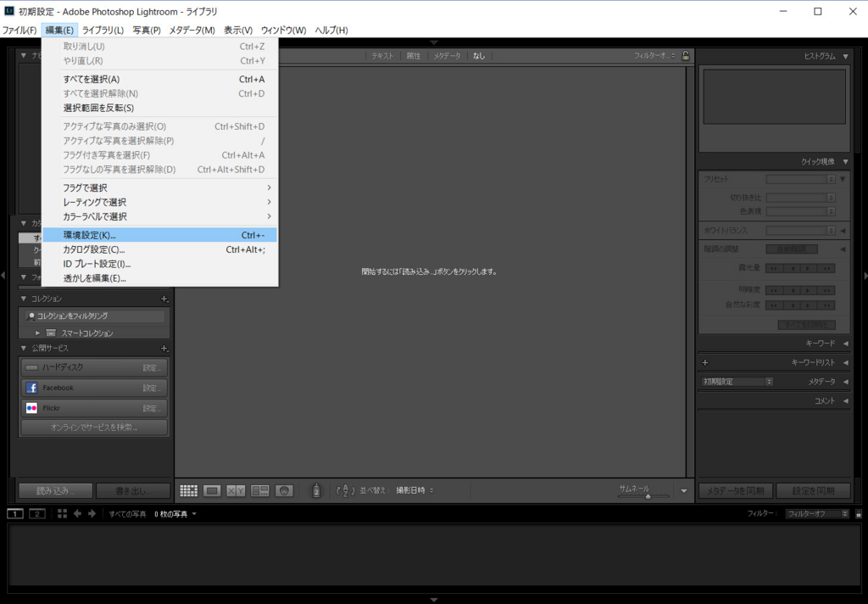
Task: Open the 0枚の写真 source dropdown arrow
Action: point(194,514)
